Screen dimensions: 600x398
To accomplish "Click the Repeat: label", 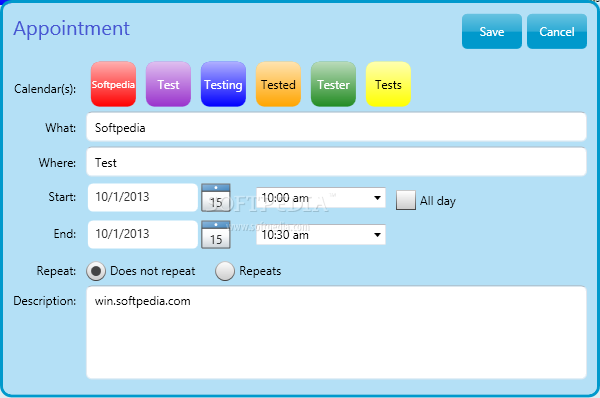I will (56, 271).
